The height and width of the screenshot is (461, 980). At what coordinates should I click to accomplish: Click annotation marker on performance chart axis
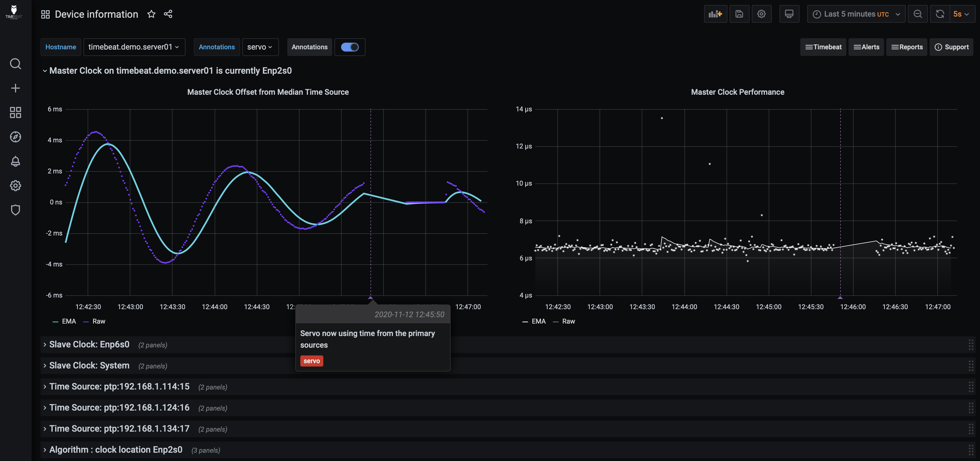pyautogui.click(x=841, y=298)
